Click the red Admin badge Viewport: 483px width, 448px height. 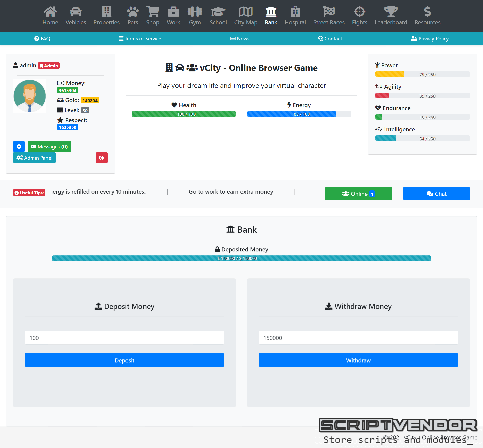pos(49,66)
